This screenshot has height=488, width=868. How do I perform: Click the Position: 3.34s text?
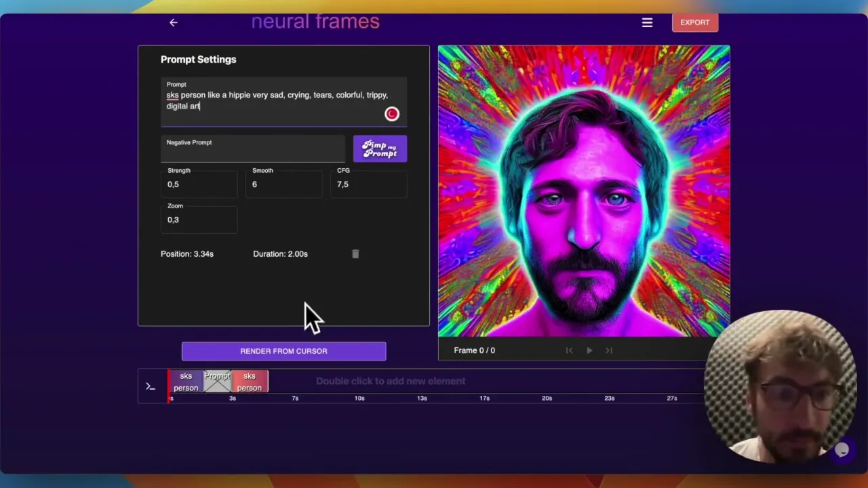pos(187,253)
